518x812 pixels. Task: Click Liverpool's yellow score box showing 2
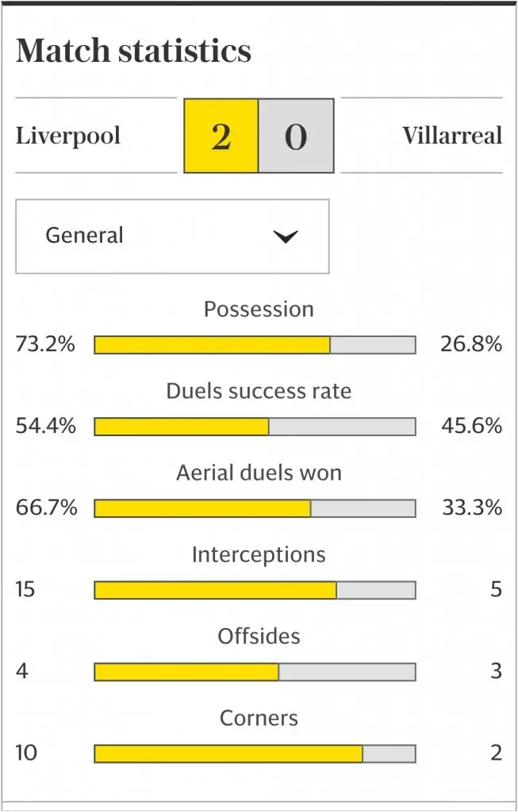[x=221, y=136]
